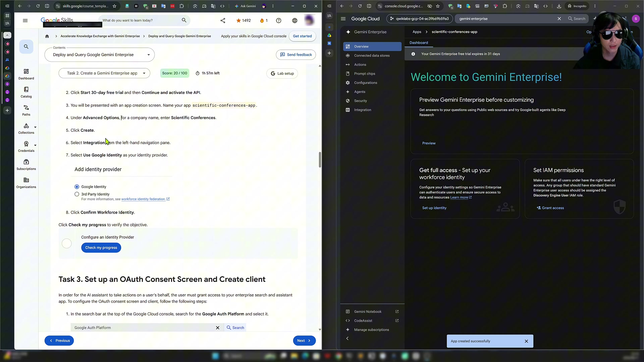Screen dimensions: 644x362
Task: Click the Ask Gemini browser button
Action: pyautogui.click(x=245, y=6)
